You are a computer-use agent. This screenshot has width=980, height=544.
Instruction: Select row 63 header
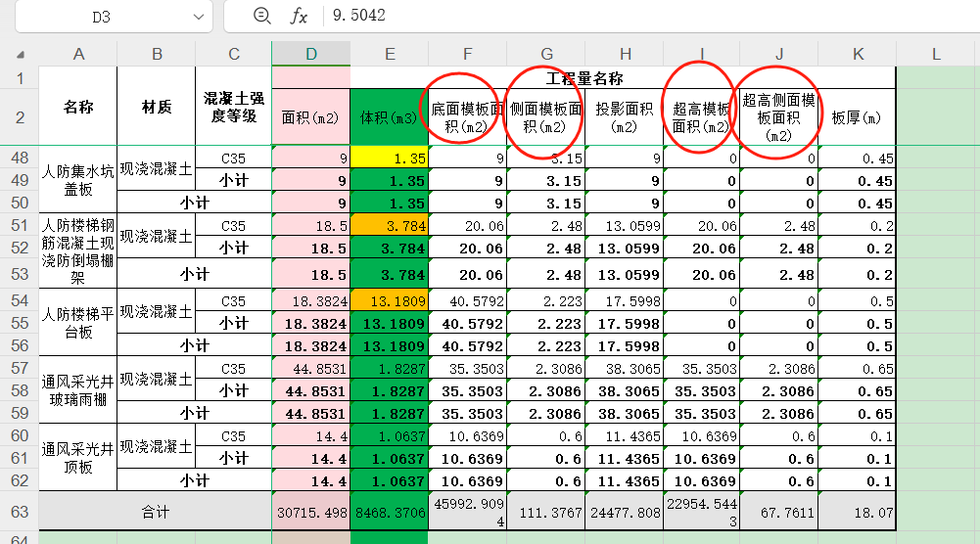click(20, 512)
